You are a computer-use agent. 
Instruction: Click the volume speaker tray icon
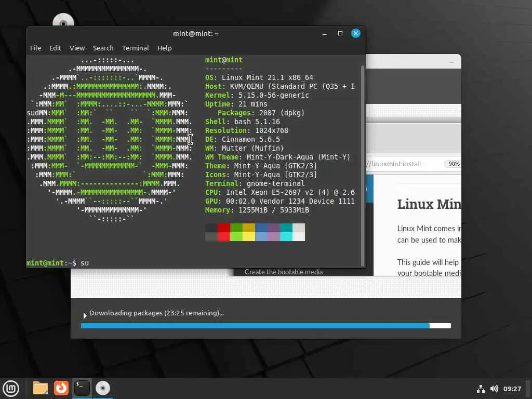pyautogui.click(x=494, y=389)
